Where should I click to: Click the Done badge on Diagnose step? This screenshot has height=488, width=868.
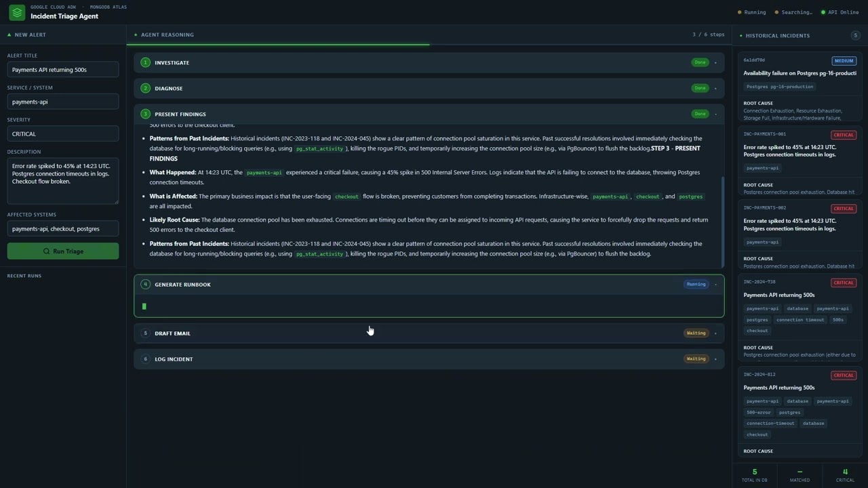tap(700, 88)
